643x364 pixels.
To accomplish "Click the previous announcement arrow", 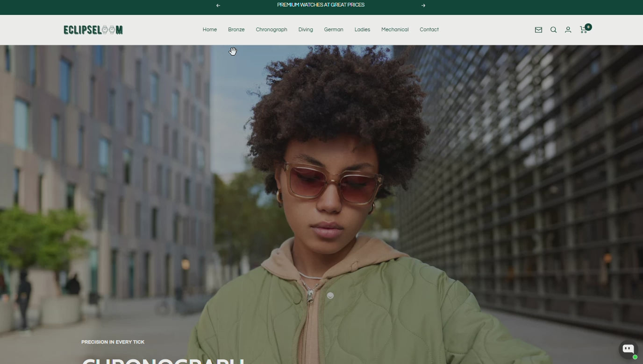I will pyautogui.click(x=218, y=6).
